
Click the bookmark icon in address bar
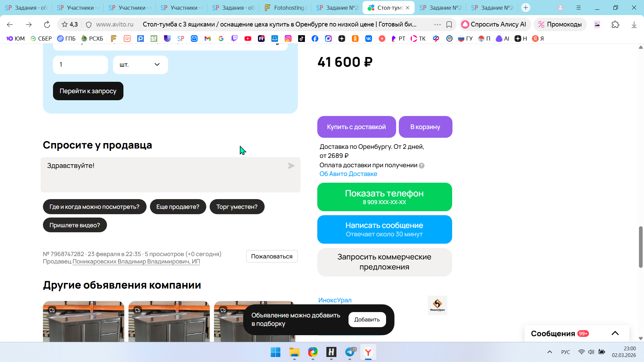[x=449, y=24]
